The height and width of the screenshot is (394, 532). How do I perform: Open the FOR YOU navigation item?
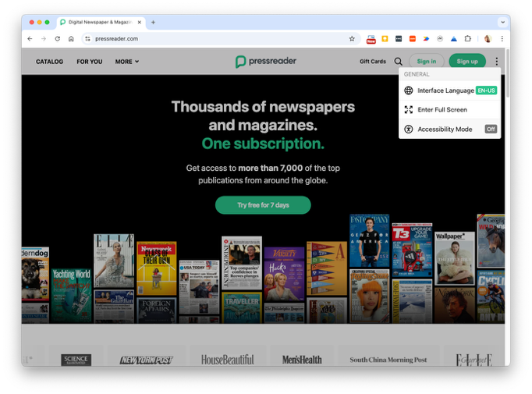coord(89,62)
